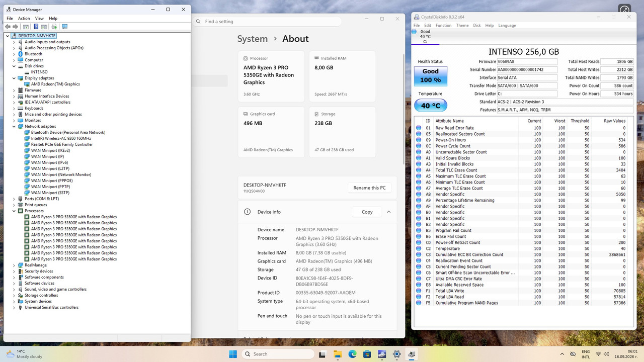Click the Rename this PC button
Viewport: 644px width, 362px height.
click(x=369, y=188)
